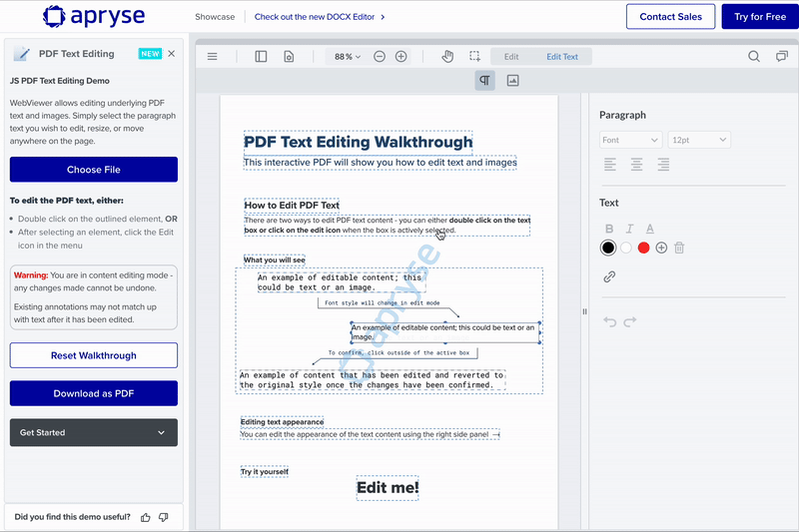Click the right panel resize handle
The image size is (799, 532).
pyautogui.click(x=584, y=311)
